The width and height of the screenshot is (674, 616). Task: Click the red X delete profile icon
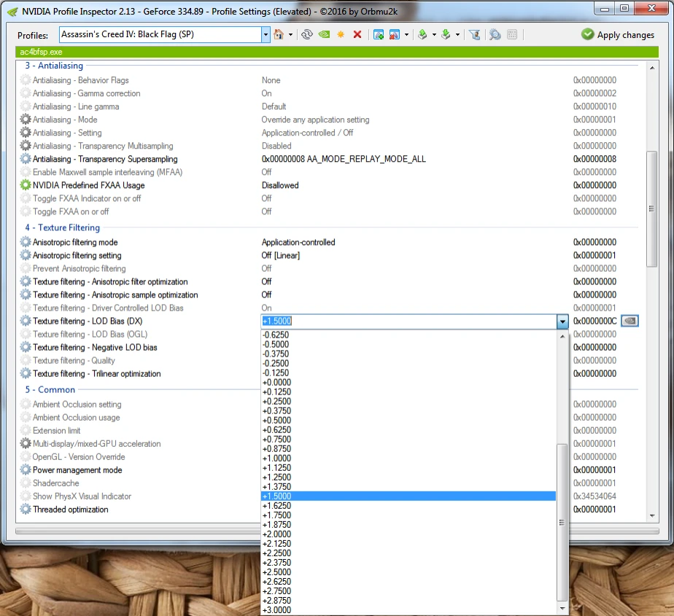[x=357, y=34]
